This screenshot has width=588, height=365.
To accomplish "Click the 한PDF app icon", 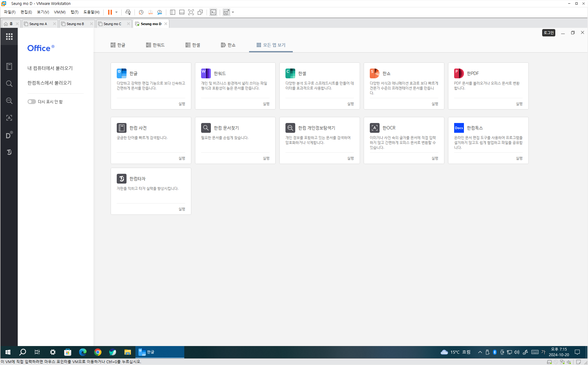I will [459, 73].
